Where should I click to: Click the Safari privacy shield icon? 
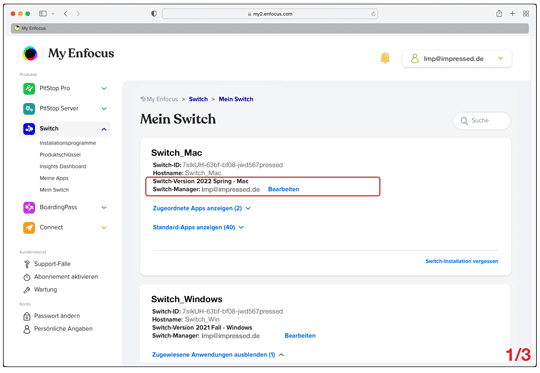click(x=154, y=14)
